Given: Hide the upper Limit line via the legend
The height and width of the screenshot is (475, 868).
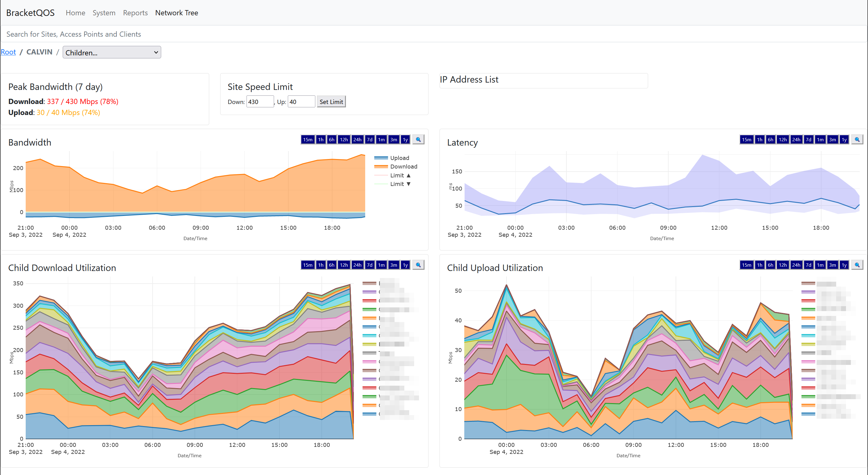Looking at the screenshot, I should (400, 175).
